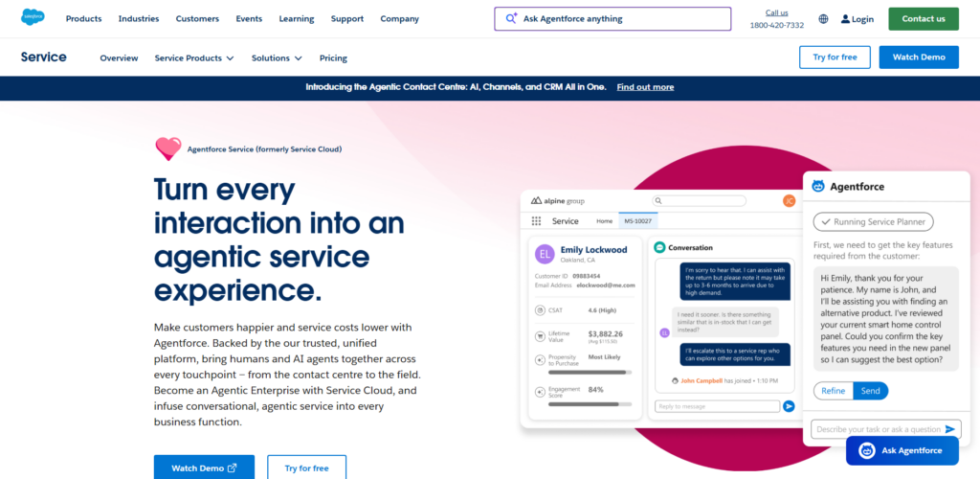
Task: Click the CSAT row icon
Action: (540, 310)
